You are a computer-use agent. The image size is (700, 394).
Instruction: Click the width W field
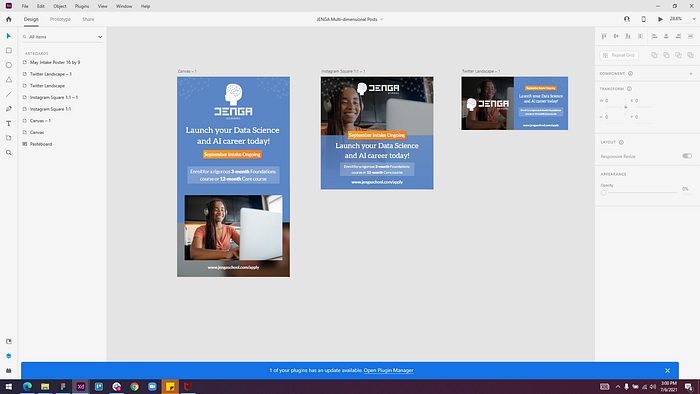coord(614,101)
